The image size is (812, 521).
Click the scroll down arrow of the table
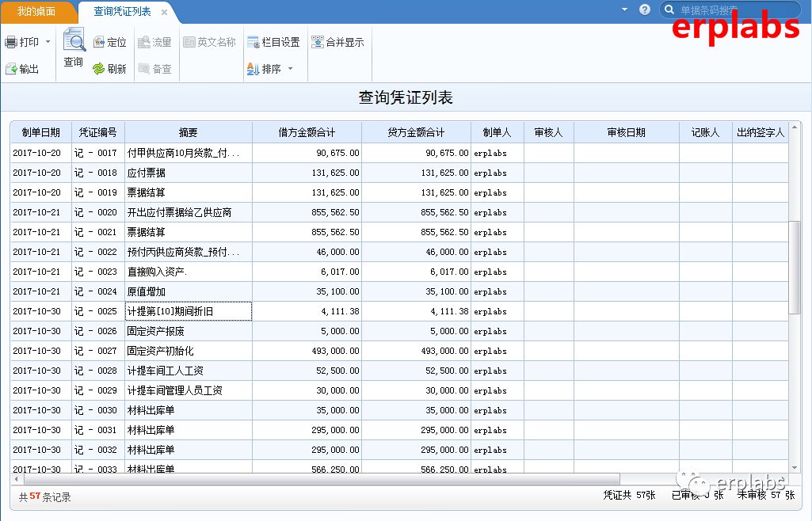(x=795, y=468)
